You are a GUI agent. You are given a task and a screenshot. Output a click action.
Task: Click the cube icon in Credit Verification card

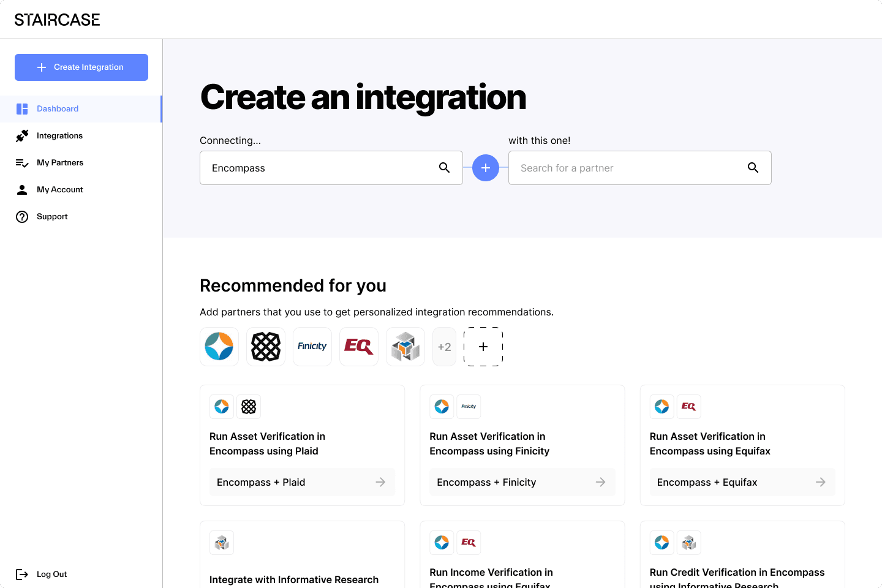pyautogui.click(x=689, y=543)
